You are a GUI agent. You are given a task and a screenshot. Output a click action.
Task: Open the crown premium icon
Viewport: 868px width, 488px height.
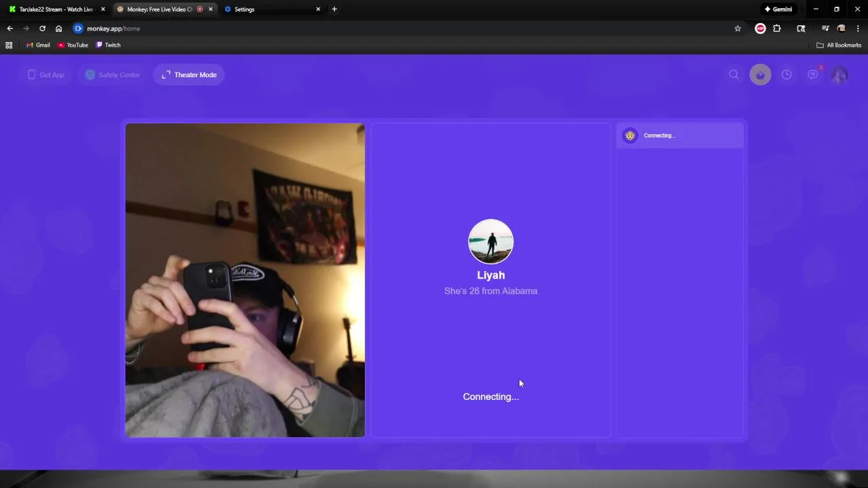pyautogui.click(x=760, y=75)
